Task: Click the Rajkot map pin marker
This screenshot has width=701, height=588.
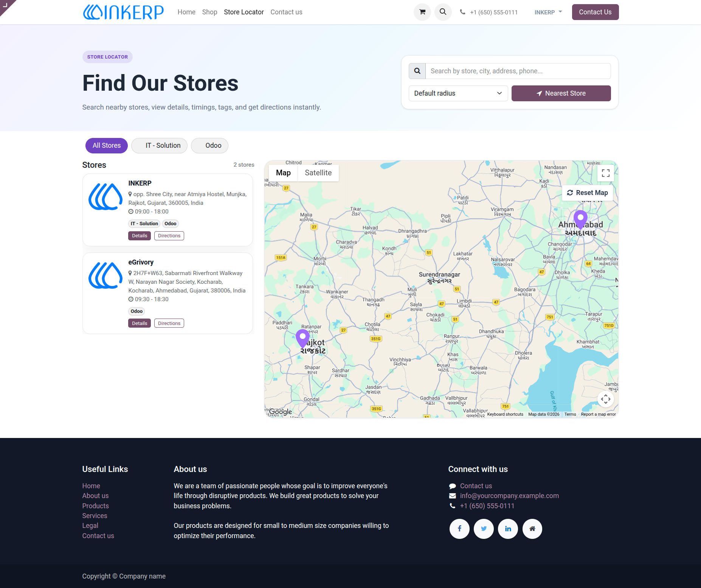Action: [x=302, y=339]
